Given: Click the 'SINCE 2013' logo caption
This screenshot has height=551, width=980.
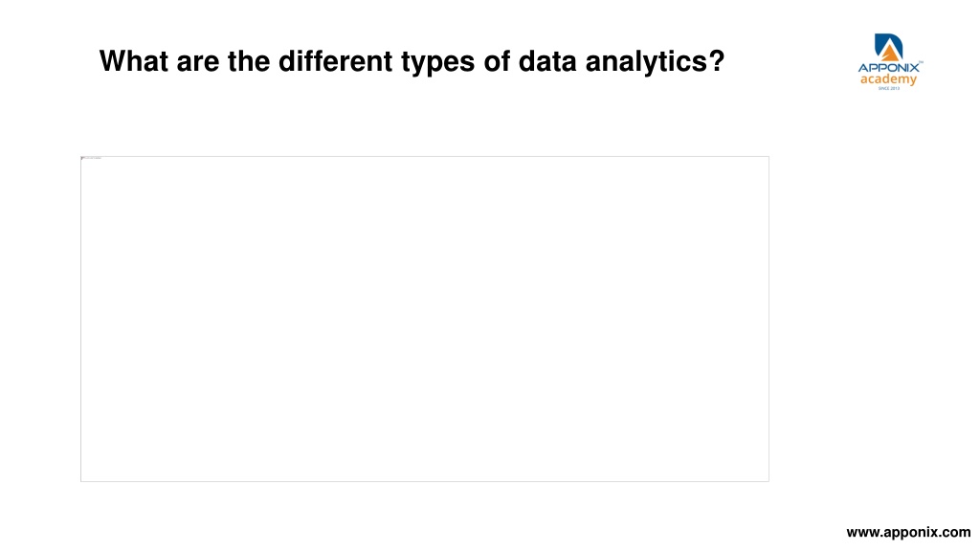Looking at the screenshot, I should click(889, 89).
